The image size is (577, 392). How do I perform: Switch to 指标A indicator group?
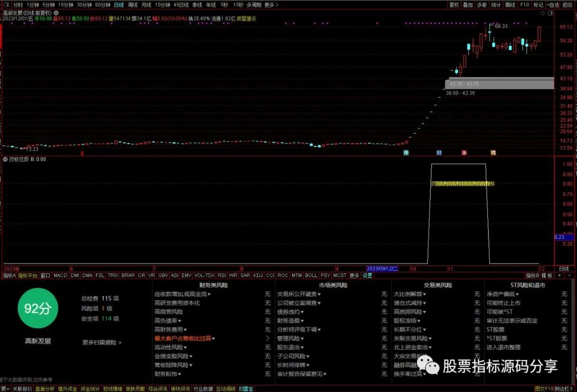pos(10,276)
